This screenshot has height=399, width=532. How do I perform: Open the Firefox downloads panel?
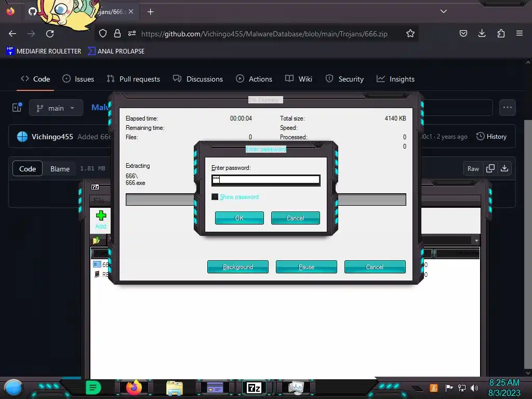[x=482, y=33]
